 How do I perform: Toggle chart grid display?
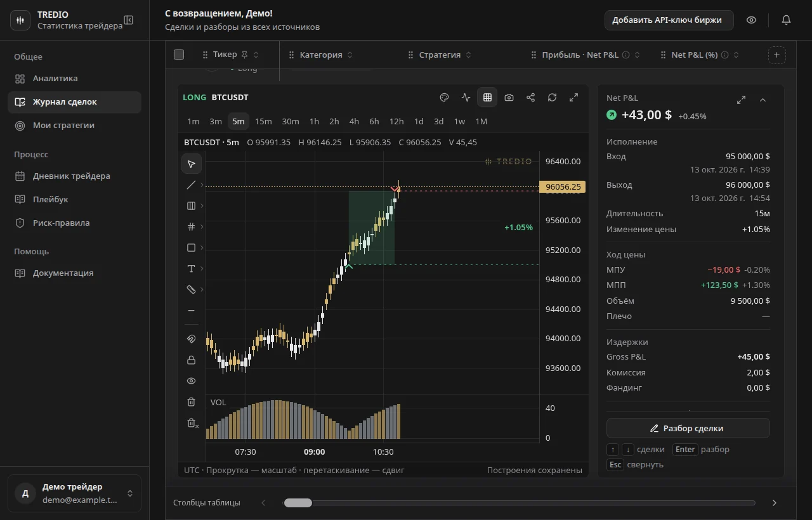(x=487, y=98)
